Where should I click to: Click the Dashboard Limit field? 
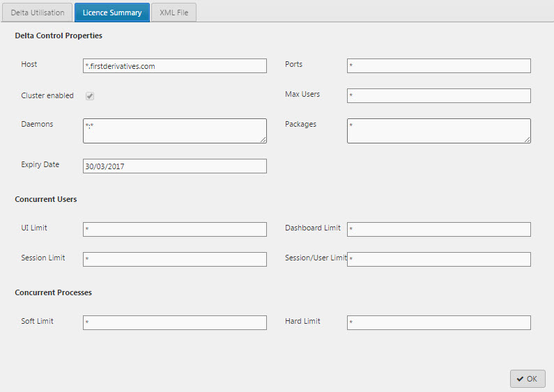point(439,229)
